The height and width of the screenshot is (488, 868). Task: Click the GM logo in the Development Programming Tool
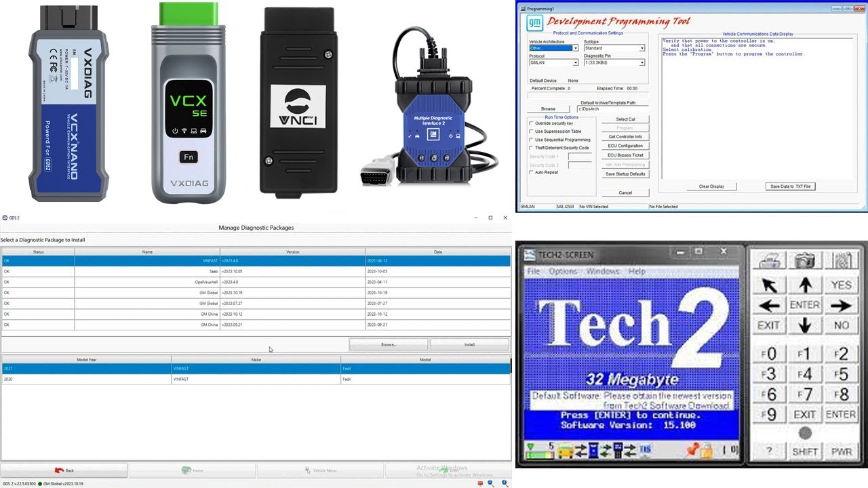coord(534,23)
